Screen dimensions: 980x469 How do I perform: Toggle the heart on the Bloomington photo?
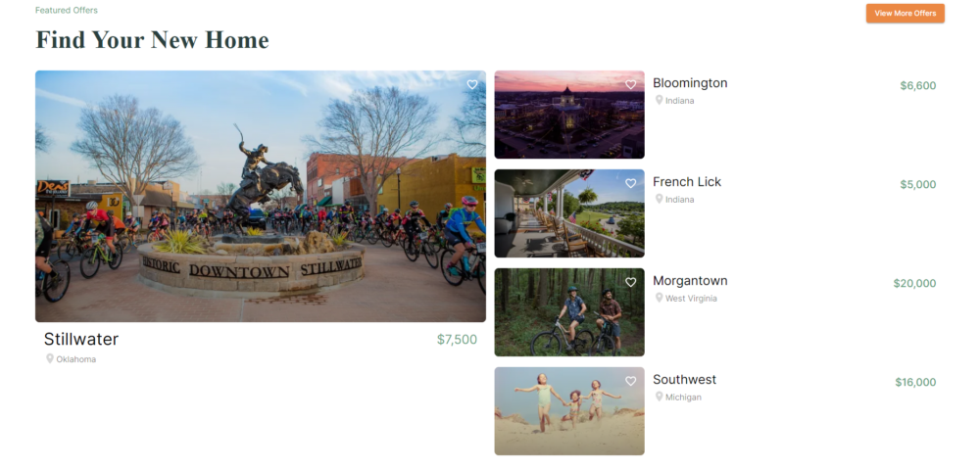(630, 84)
